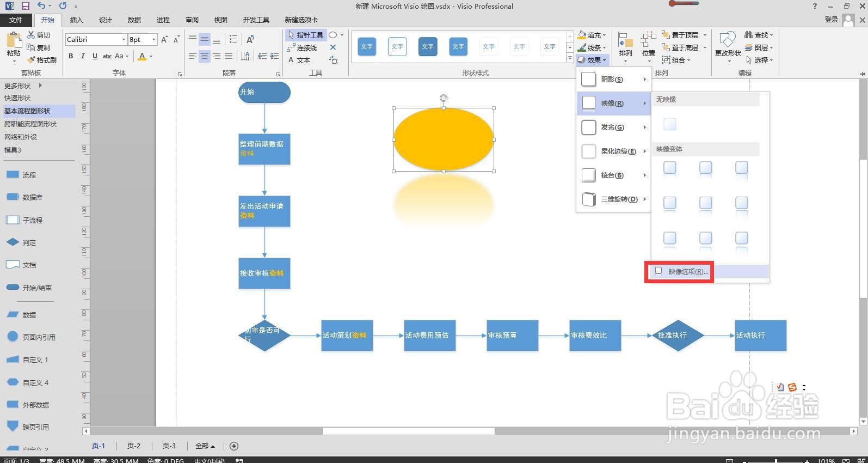Select the Decision (判定) stencil shape
The image size is (868, 463).
click(21, 242)
